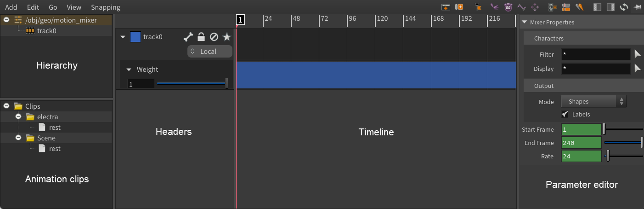Toggle the mute circle-slash icon on track0

tap(214, 37)
